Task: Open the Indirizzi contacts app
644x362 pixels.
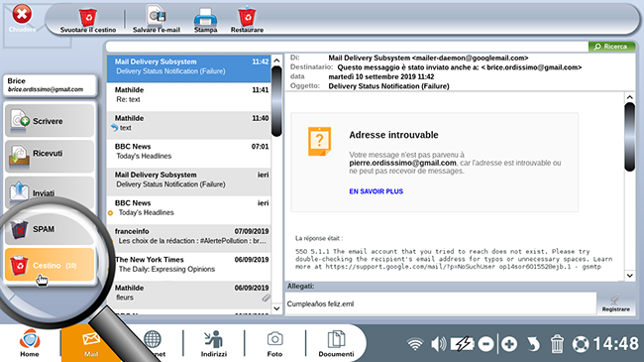Action: (214, 343)
